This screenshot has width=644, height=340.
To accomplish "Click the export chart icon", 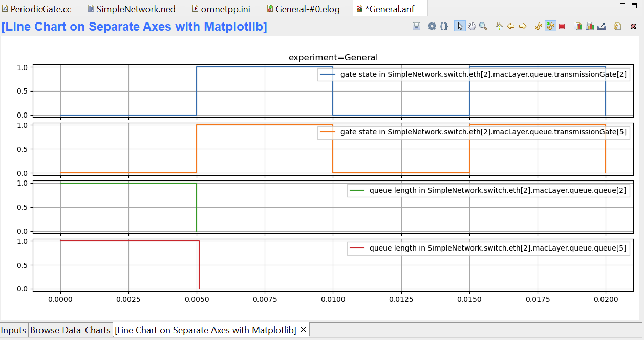I will [602, 27].
